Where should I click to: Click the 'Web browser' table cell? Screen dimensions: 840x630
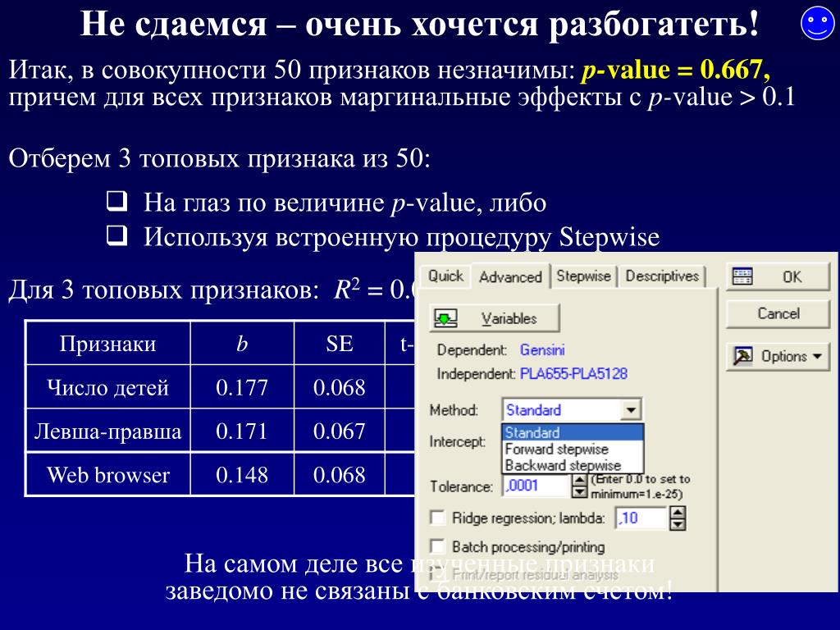[108, 474]
